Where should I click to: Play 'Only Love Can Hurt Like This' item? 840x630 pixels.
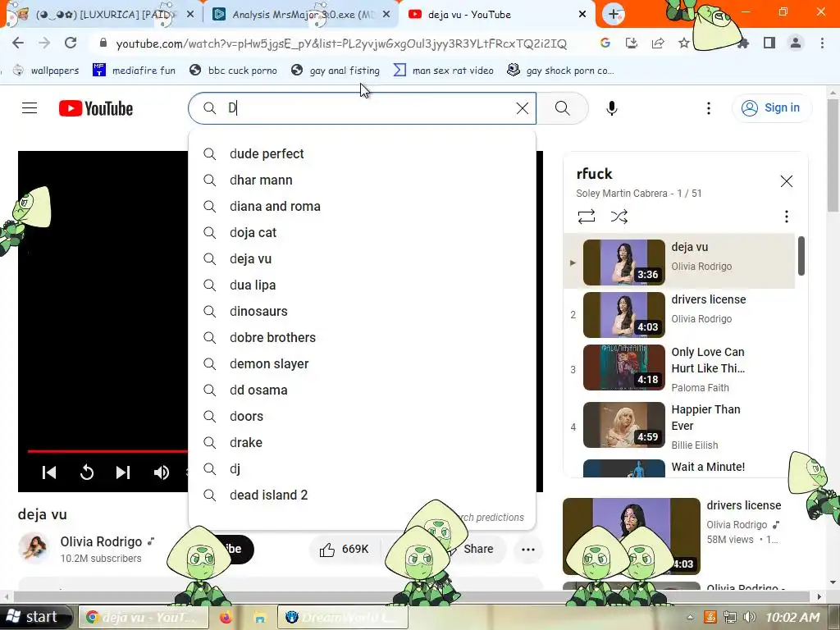tap(679, 369)
